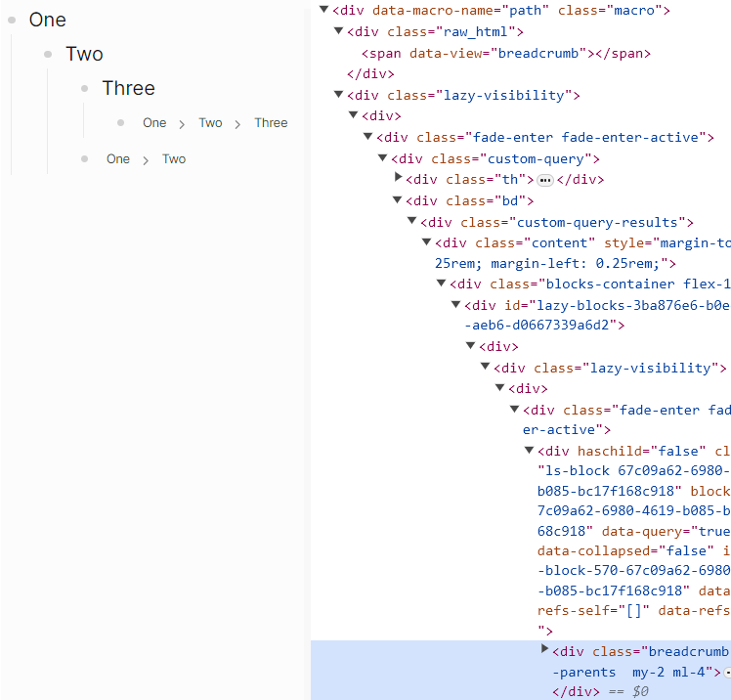This screenshot has width=731, height=700.
Task: Collapse the second fade-enter div node
Action: (x=515, y=409)
